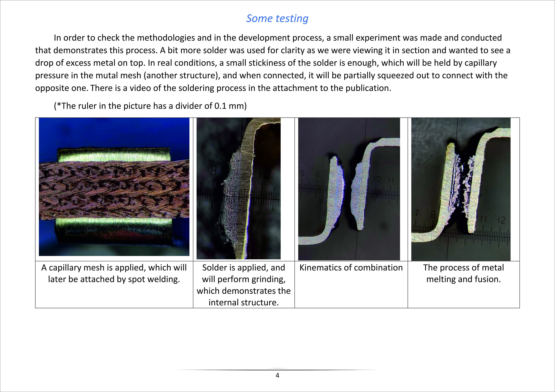The image size is (555, 392).
Task: Select caption 'A capillary mesh is applied'
Action: point(114,273)
